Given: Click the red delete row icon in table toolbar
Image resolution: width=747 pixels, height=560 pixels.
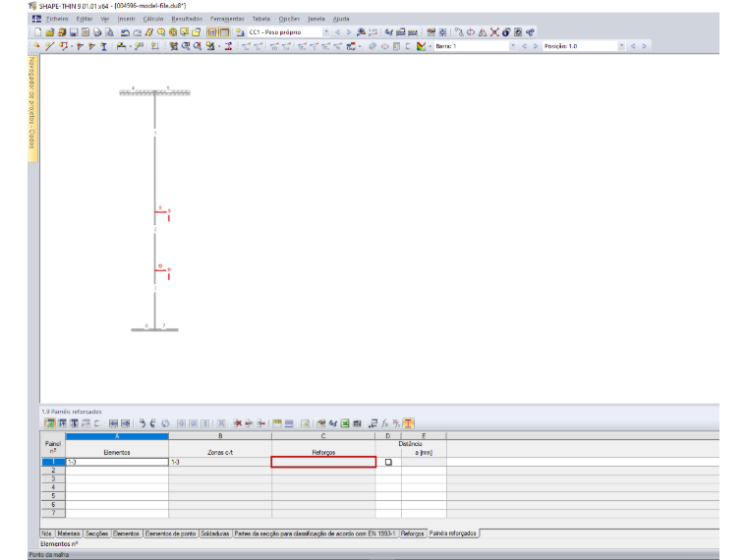Looking at the screenshot, I should [x=237, y=423].
